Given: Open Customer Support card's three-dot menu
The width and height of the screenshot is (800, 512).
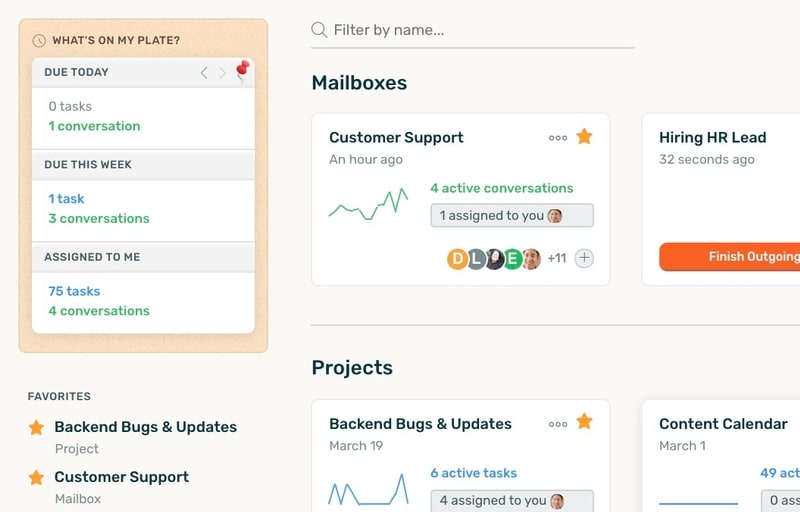Looking at the screenshot, I should tap(558, 138).
